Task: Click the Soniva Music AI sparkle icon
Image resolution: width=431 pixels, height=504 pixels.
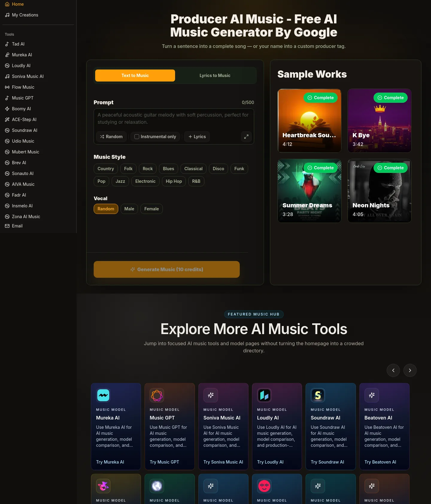Action: pos(211,395)
